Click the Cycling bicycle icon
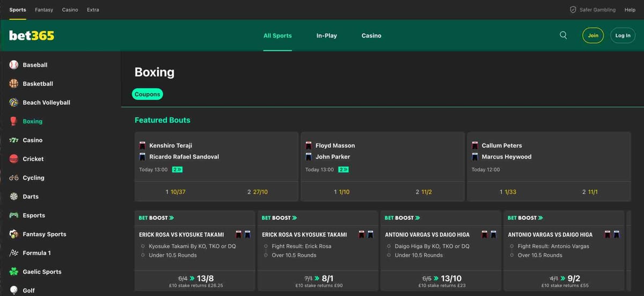Image resolution: width=644 pixels, height=296 pixels. [14, 178]
